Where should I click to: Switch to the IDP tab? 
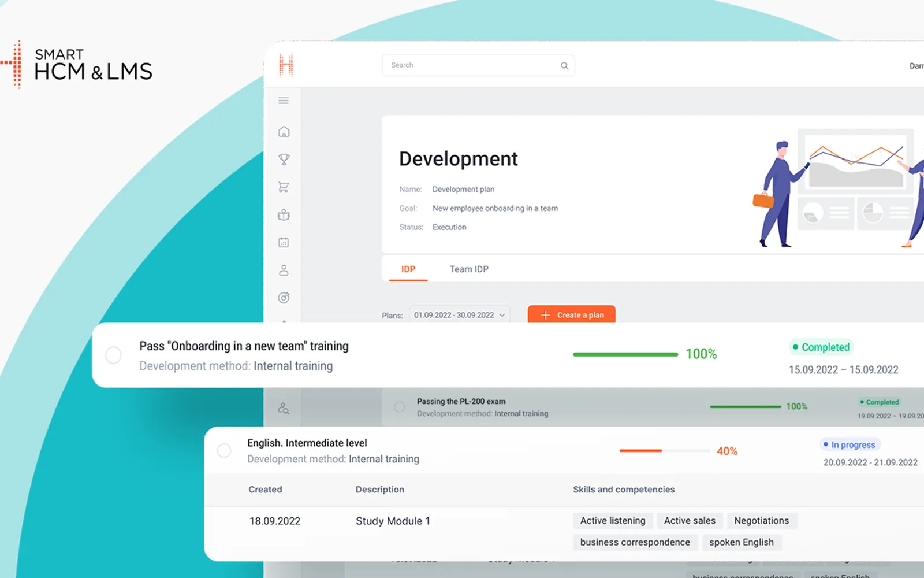coord(408,269)
